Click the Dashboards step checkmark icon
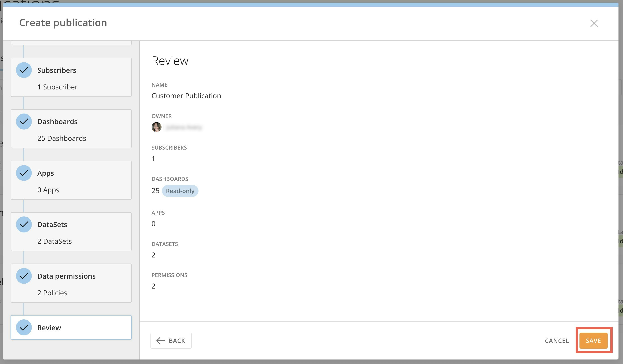Screen dimensions: 623x364 24,121
